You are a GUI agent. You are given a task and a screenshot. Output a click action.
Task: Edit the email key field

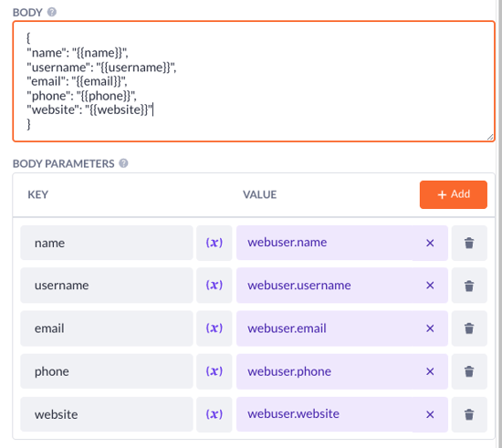coord(107,328)
